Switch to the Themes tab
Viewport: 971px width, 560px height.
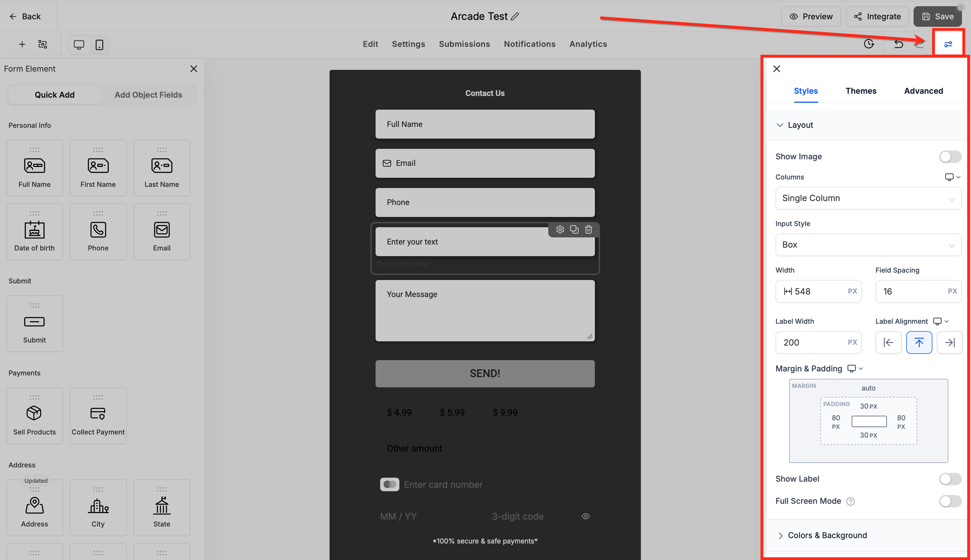tap(860, 91)
